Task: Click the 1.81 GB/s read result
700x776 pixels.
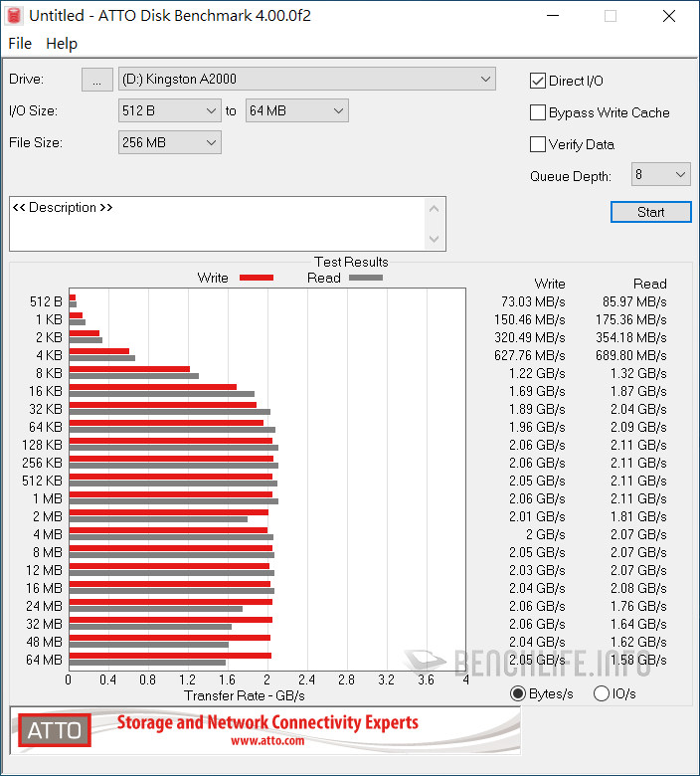Action: pos(638,516)
